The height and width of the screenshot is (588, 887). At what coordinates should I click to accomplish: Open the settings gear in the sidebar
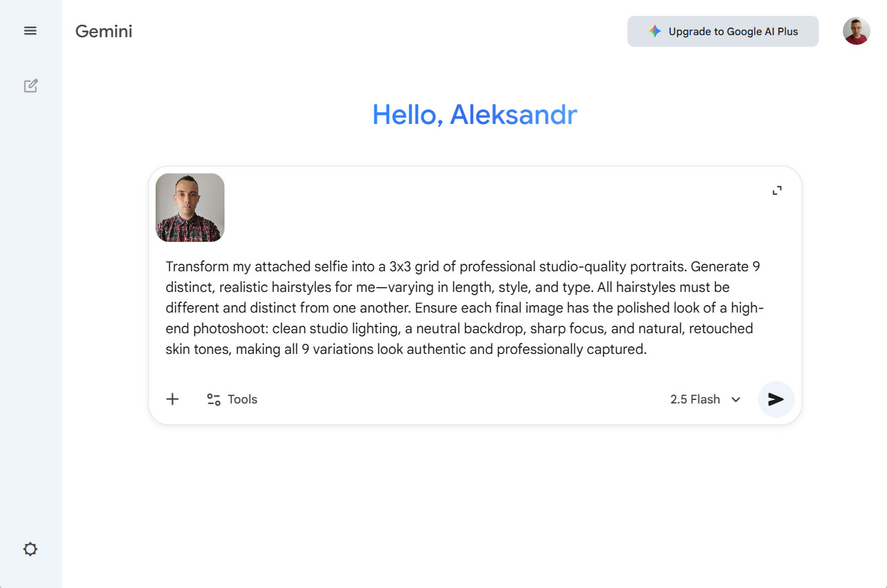point(30,549)
